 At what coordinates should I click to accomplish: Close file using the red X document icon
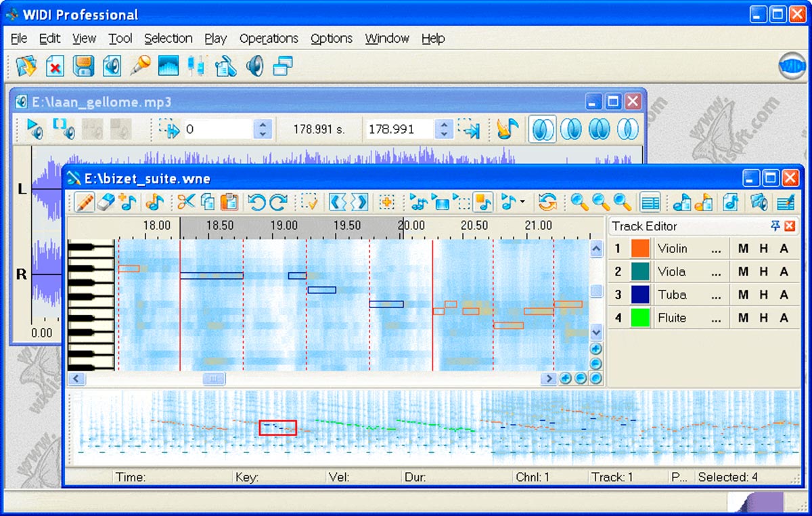(x=55, y=66)
